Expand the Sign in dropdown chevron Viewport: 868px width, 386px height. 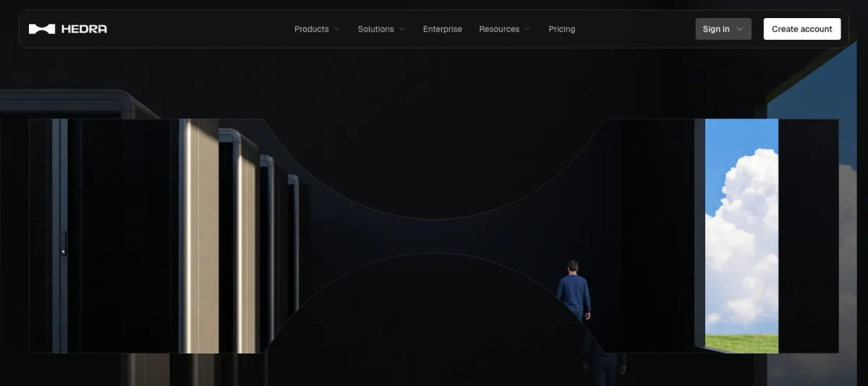[x=739, y=29]
